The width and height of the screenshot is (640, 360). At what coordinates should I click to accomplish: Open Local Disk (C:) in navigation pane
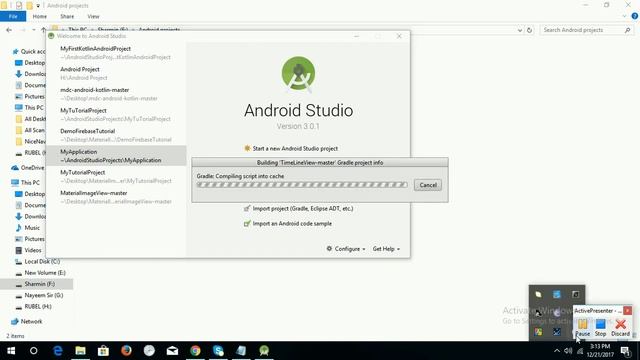pos(38,262)
